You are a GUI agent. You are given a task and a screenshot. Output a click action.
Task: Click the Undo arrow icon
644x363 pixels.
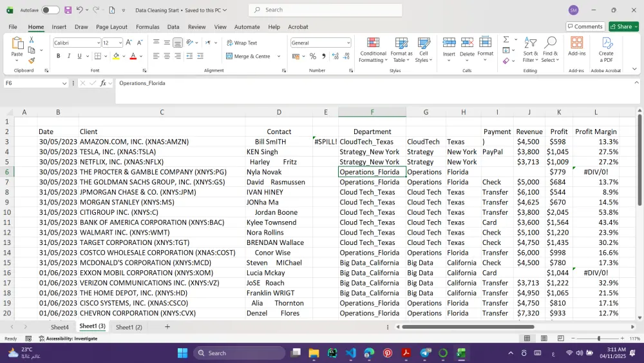[x=80, y=10]
